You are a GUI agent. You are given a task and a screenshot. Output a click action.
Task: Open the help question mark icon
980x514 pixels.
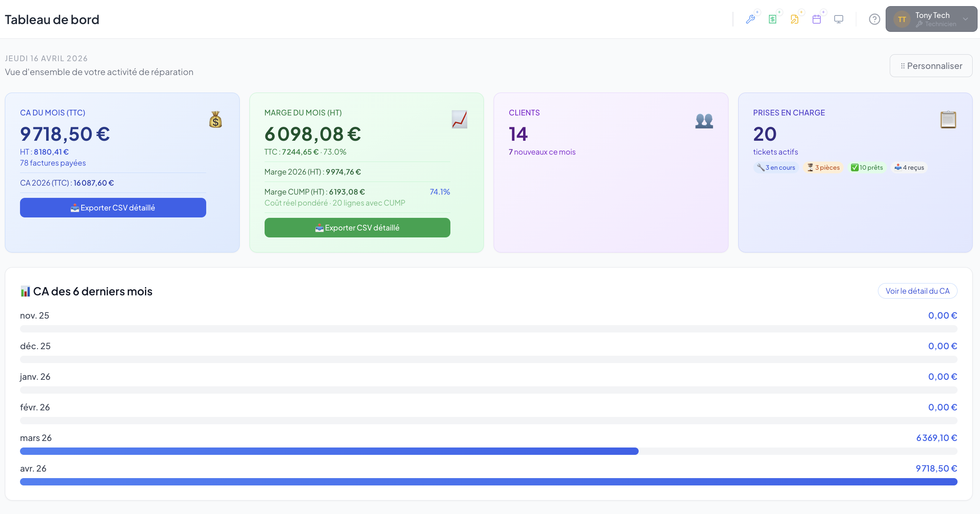tap(874, 19)
